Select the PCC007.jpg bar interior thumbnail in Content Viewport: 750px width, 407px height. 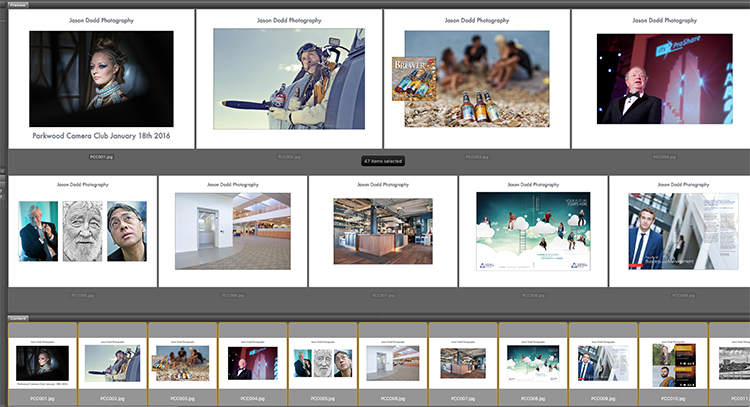[x=463, y=363]
